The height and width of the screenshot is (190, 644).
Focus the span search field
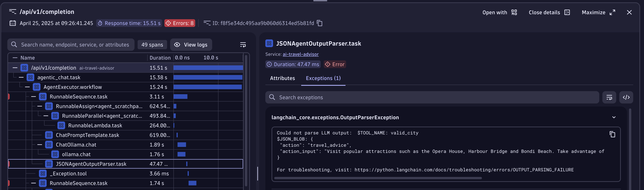71,45
